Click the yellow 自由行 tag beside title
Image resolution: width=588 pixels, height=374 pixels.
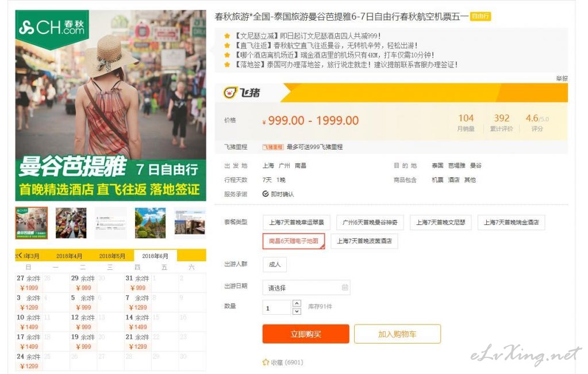(481, 16)
